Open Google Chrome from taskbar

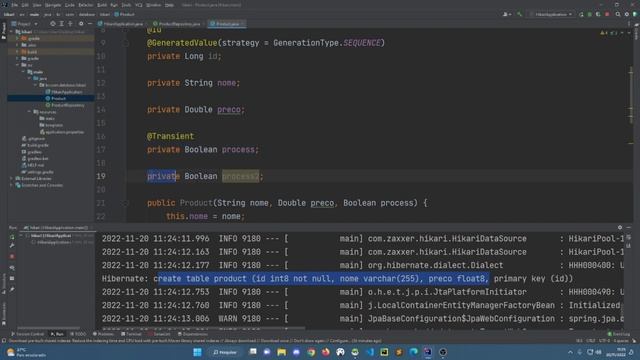pyautogui.click(x=311, y=352)
